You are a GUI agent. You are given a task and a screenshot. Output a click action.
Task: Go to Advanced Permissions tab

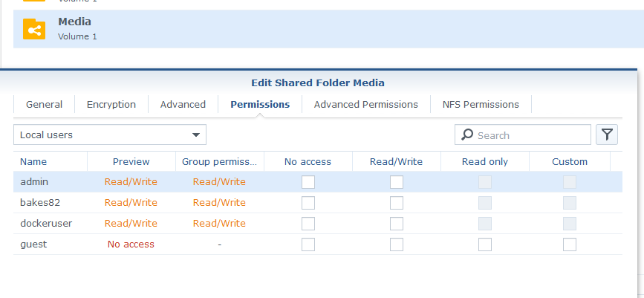[365, 105]
